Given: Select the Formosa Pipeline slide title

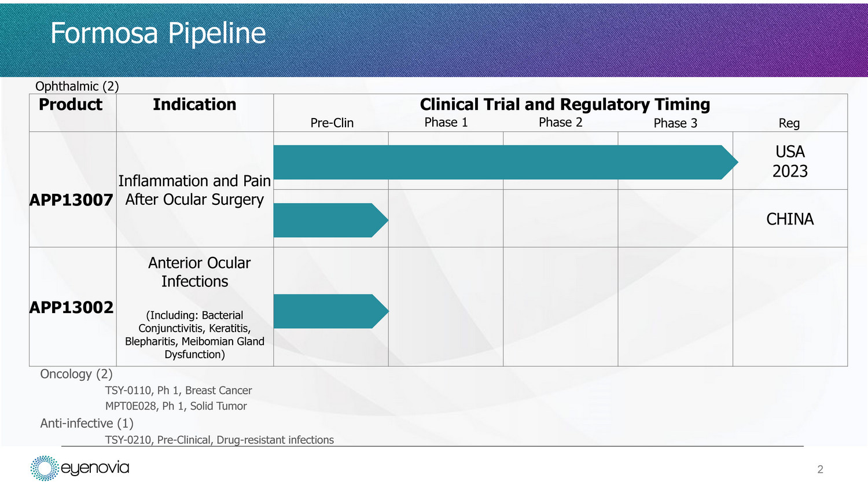Looking at the screenshot, I should click(x=158, y=33).
